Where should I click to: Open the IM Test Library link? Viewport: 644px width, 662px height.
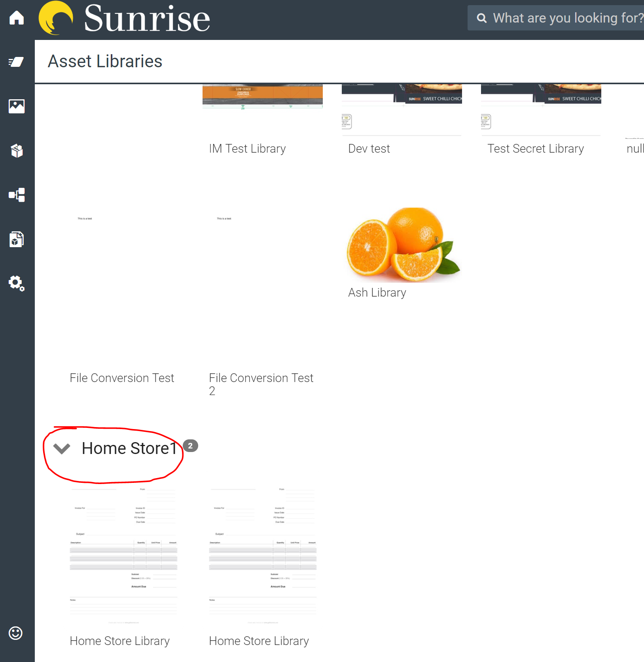click(x=247, y=149)
